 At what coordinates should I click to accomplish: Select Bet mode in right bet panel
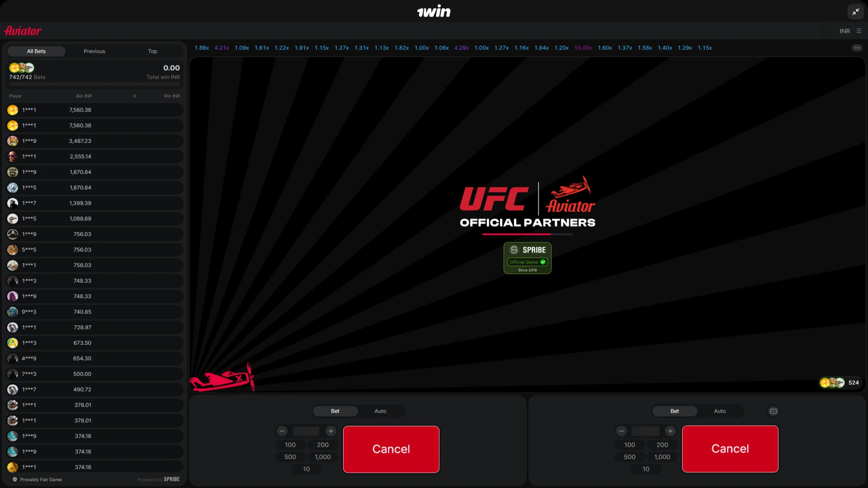(675, 411)
